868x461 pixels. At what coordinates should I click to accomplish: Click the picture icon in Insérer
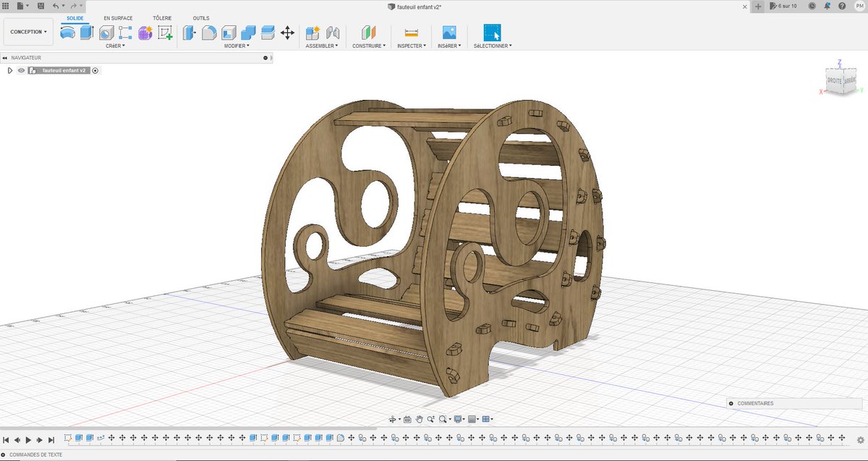pyautogui.click(x=449, y=33)
